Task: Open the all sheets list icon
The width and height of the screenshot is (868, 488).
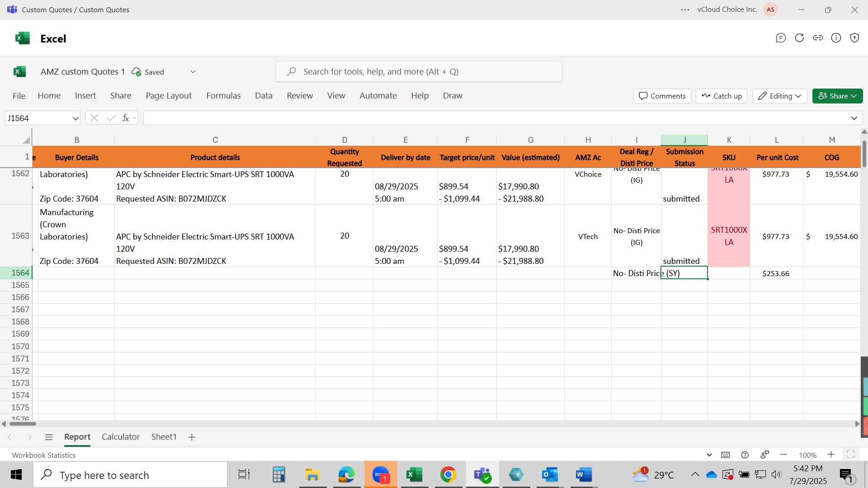Action: (x=49, y=437)
